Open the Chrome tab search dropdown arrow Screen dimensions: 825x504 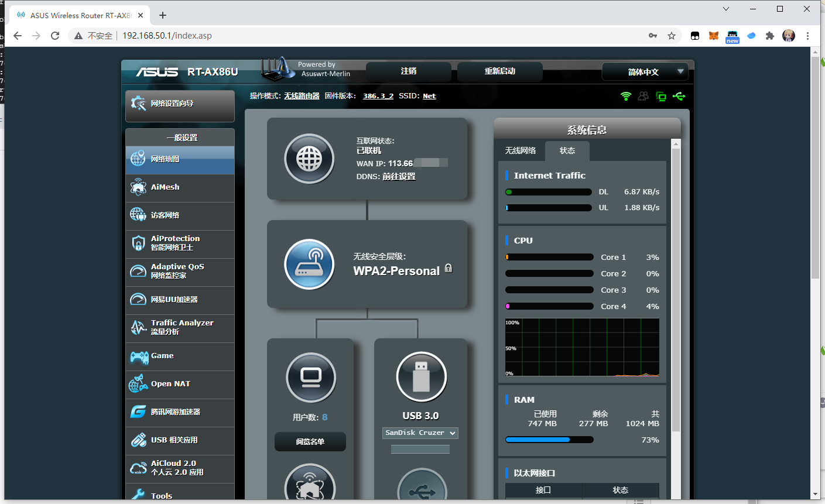[726, 9]
